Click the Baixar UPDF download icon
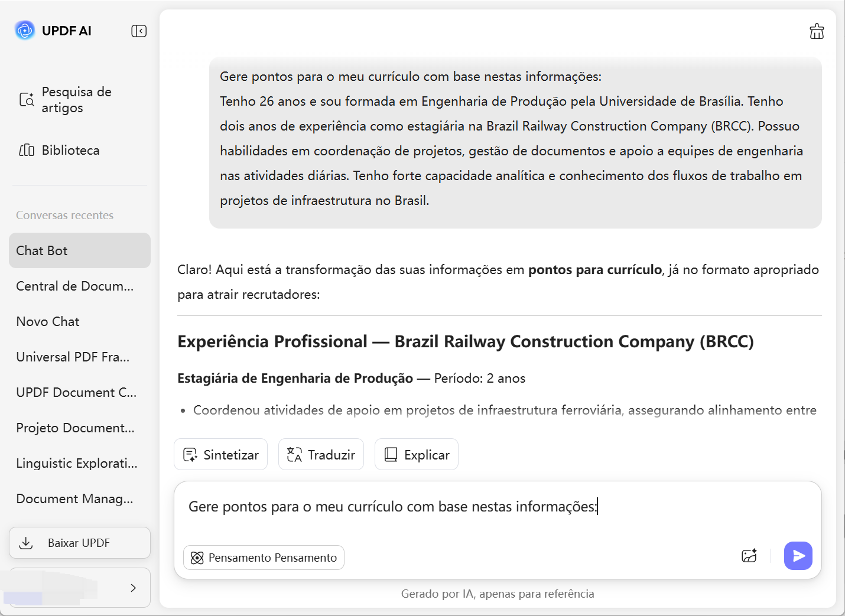 pyautogui.click(x=26, y=543)
